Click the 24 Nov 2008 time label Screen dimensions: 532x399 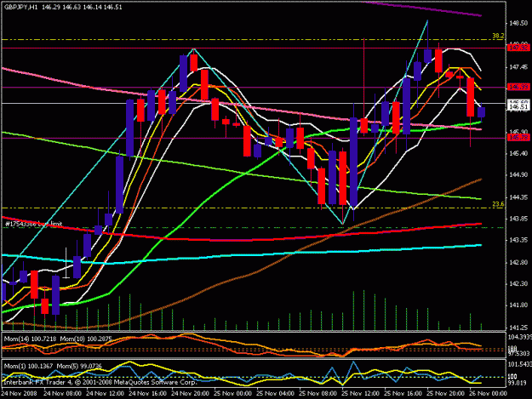(19, 394)
